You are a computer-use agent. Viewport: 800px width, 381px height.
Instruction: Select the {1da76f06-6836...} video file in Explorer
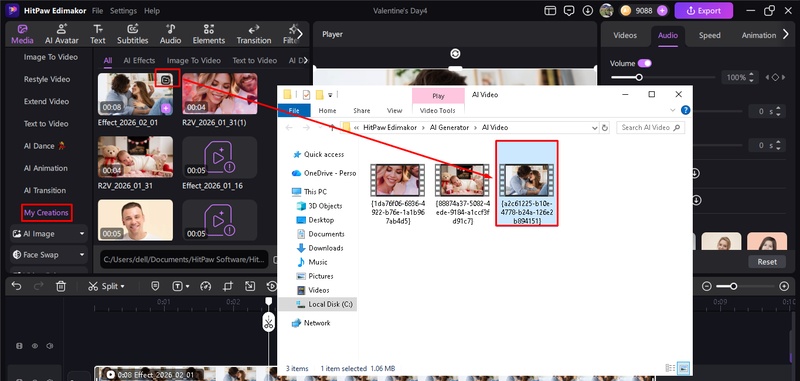coord(397,194)
